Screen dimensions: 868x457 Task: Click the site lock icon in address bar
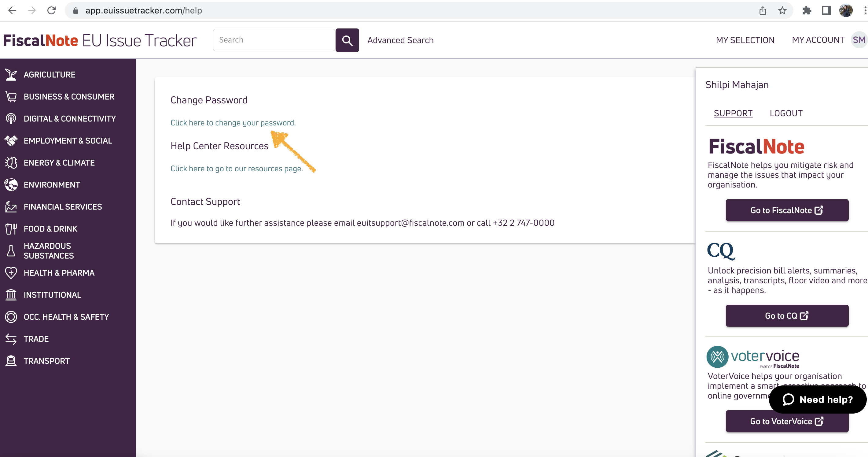tap(76, 11)
